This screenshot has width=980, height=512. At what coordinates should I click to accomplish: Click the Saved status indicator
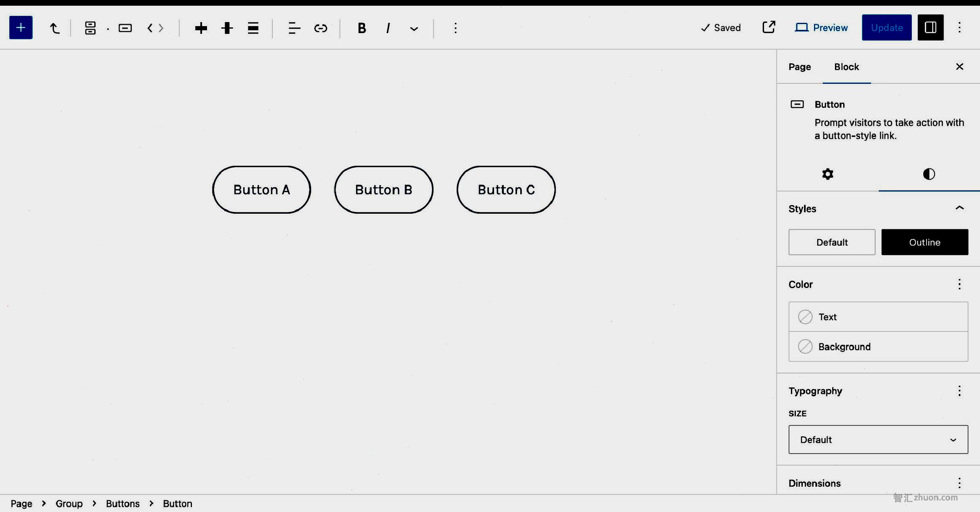pos(721,28)
